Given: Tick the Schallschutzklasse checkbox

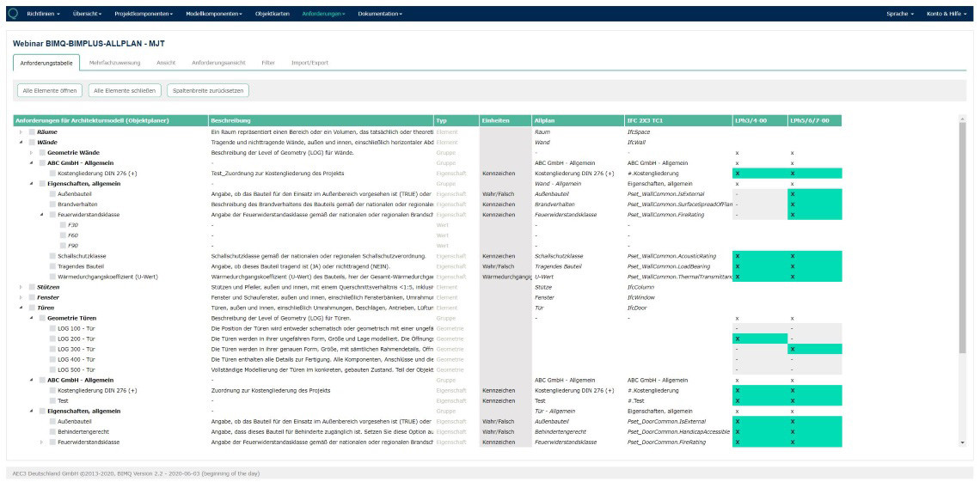Looking at the screenshot, I should (52, 256).
